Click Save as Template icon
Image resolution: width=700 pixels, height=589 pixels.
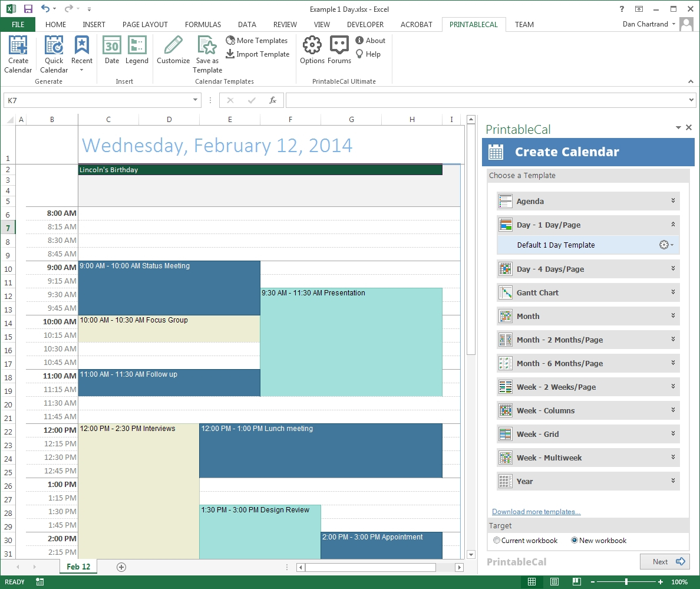[x=207, y=54]
